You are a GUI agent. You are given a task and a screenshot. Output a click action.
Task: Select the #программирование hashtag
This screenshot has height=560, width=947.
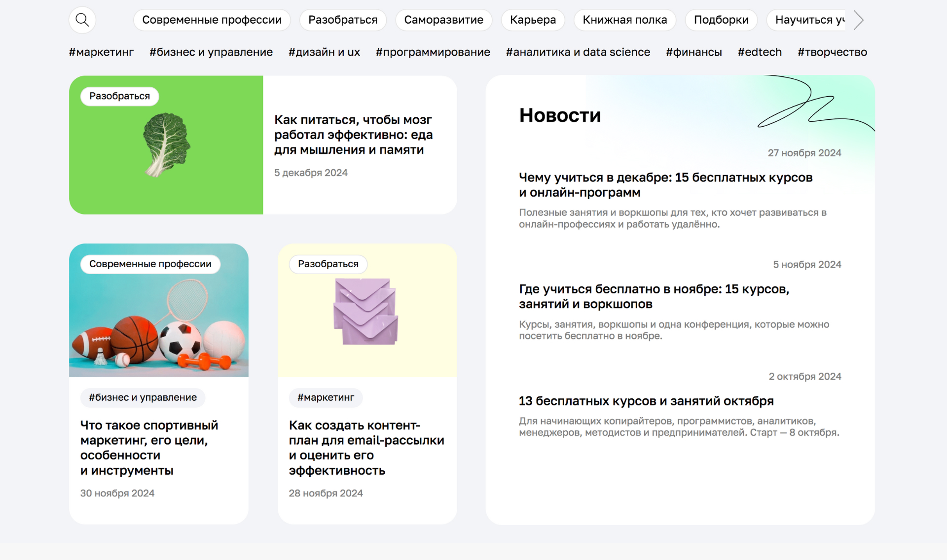pyautogui.click(x=433, y=52)
